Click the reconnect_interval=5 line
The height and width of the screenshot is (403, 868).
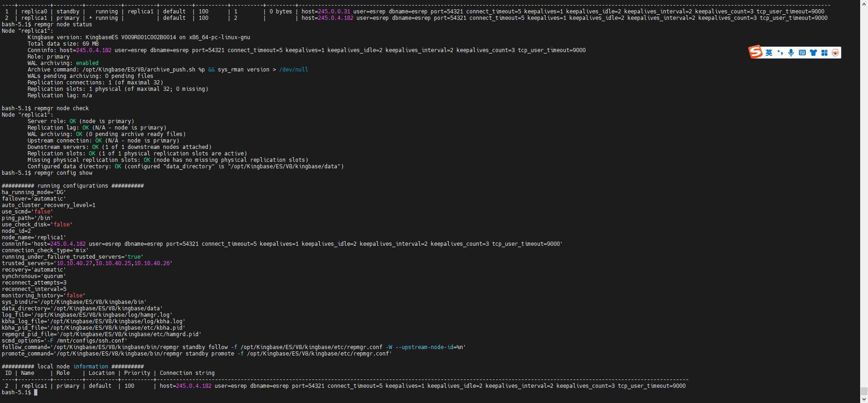[34, 289]
